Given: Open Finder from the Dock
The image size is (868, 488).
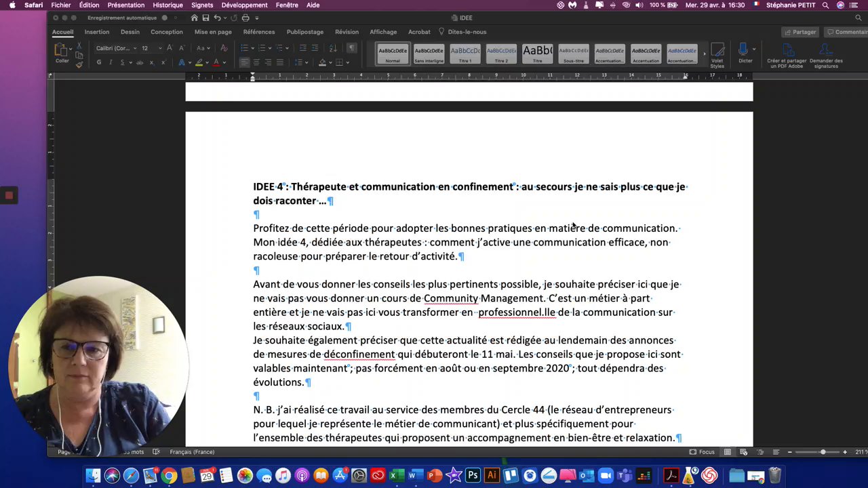Looking at the screenshot, I should pyautogui.click(x=93, y=476).
